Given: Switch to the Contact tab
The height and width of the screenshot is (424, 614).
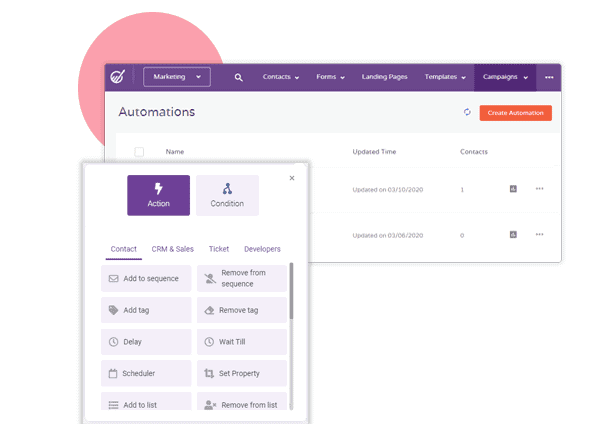Looking at the screenshot, I should pyautogui.click(x=123, y=249).
